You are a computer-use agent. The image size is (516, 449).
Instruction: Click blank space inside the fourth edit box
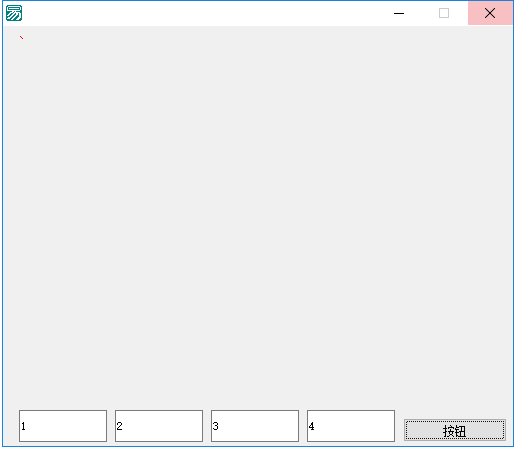(355, 426)
